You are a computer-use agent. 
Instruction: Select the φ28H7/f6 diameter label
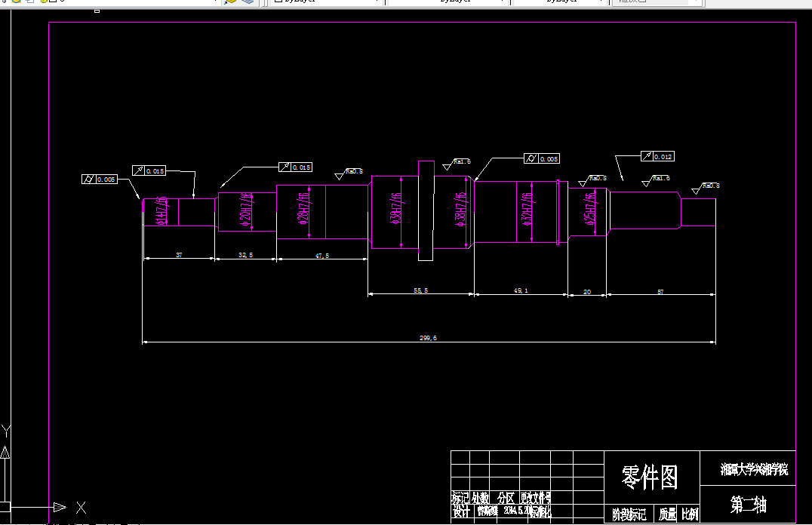pyautogui.click(x=303, y=208)
